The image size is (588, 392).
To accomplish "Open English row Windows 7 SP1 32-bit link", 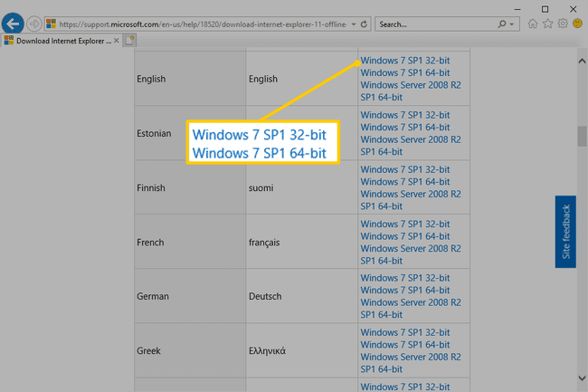I will (x=405, y=61).
